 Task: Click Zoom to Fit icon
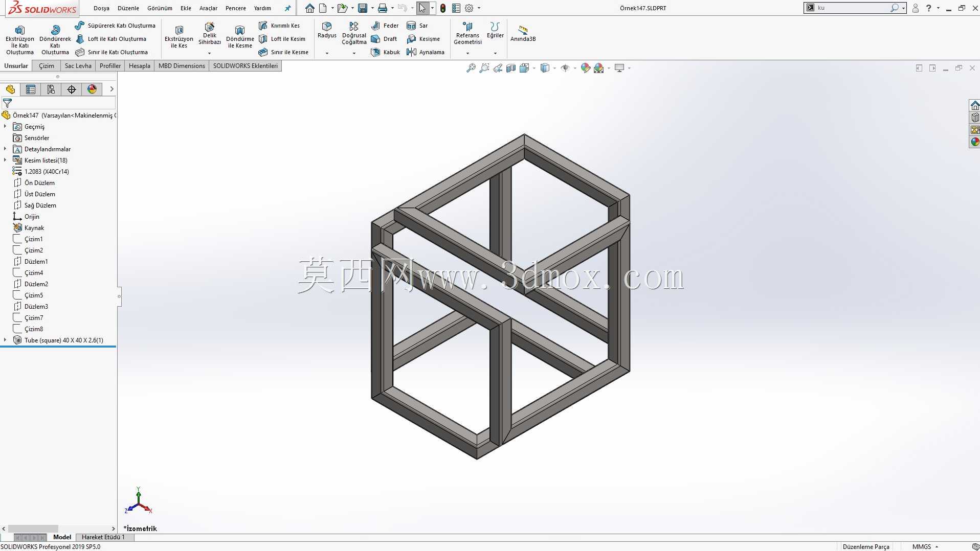[x=471, y=68]
